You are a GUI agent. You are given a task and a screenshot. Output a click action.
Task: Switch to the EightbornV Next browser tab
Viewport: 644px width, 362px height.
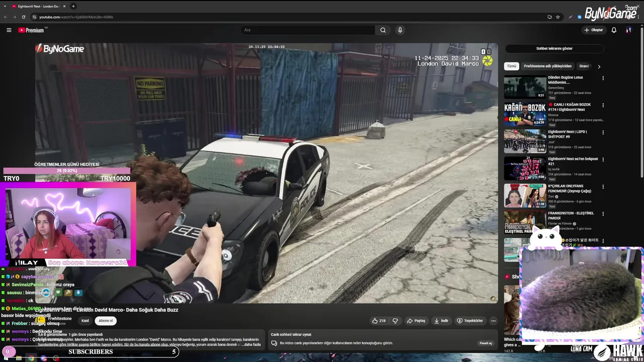click(x=39, y=6)
